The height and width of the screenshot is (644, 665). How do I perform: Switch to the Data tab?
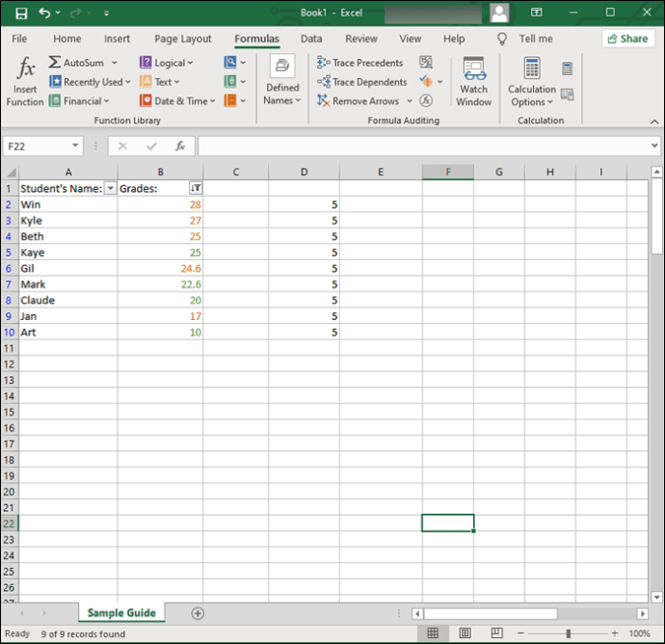pyautogui.click(x=311, y=39)
